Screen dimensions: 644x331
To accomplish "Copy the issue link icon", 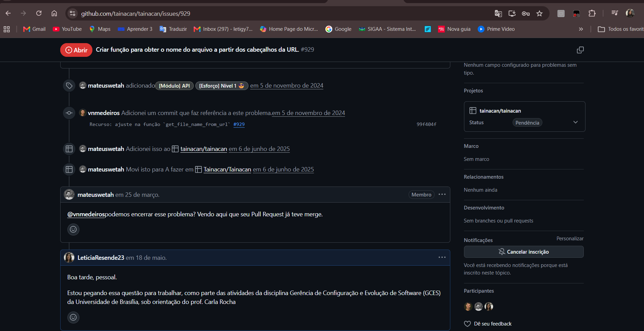I will tap(580, 50).
